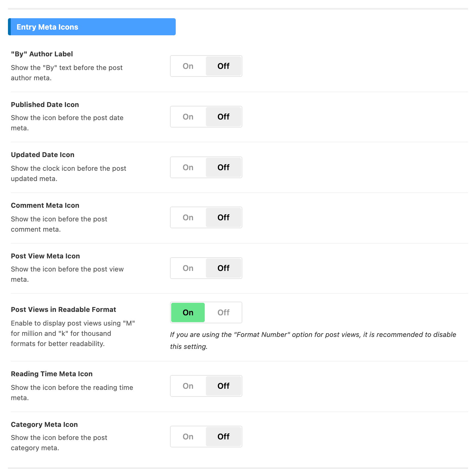The height and width of the screenshot is (469, 476).
Task: Click the "Post Views in Readable Format" label
Action: tap(63, 310)
